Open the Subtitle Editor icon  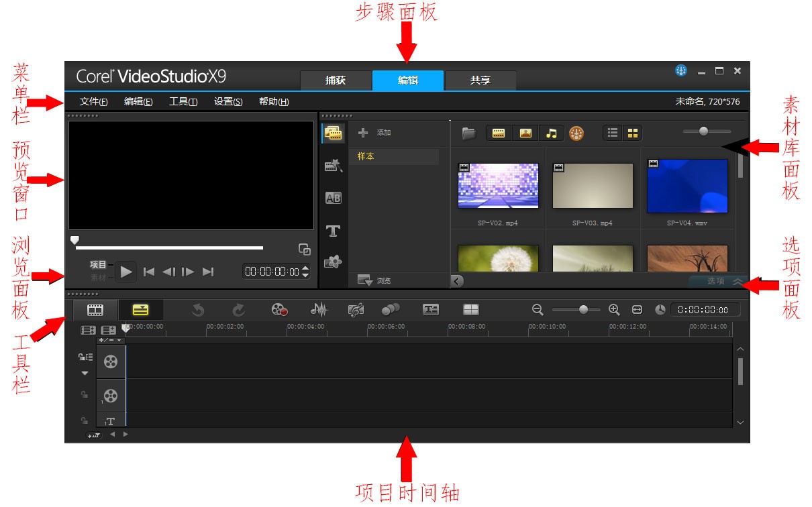click(431, 309)
